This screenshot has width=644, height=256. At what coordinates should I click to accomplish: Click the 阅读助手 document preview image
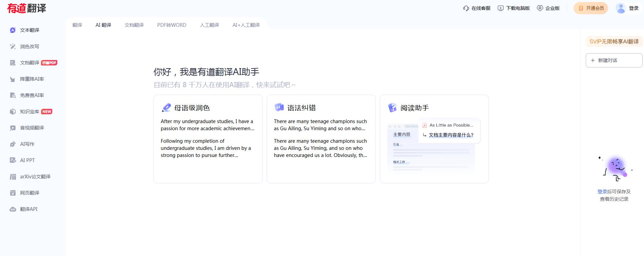[x=434, y=146]
